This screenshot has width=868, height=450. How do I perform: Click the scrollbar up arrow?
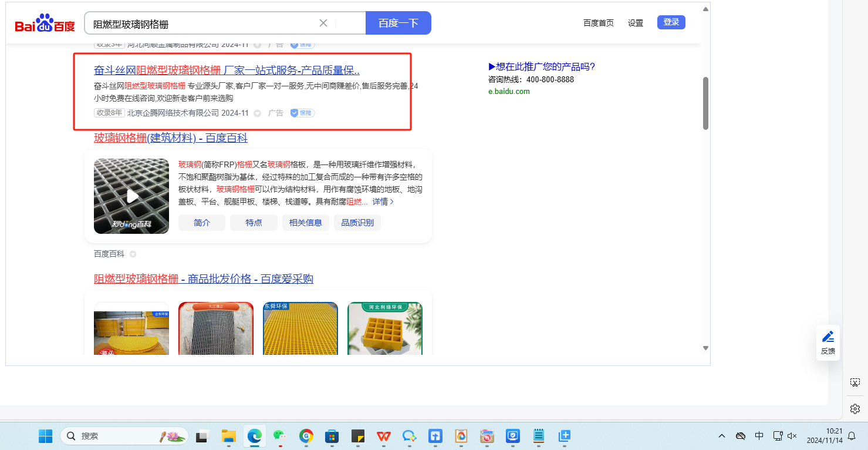(705, 9)
